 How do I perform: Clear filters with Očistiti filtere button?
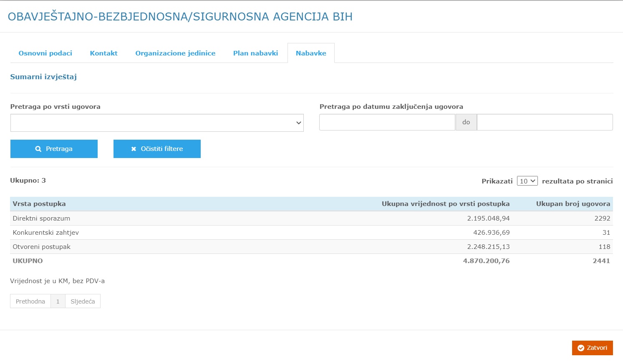(x=157, y=149)
